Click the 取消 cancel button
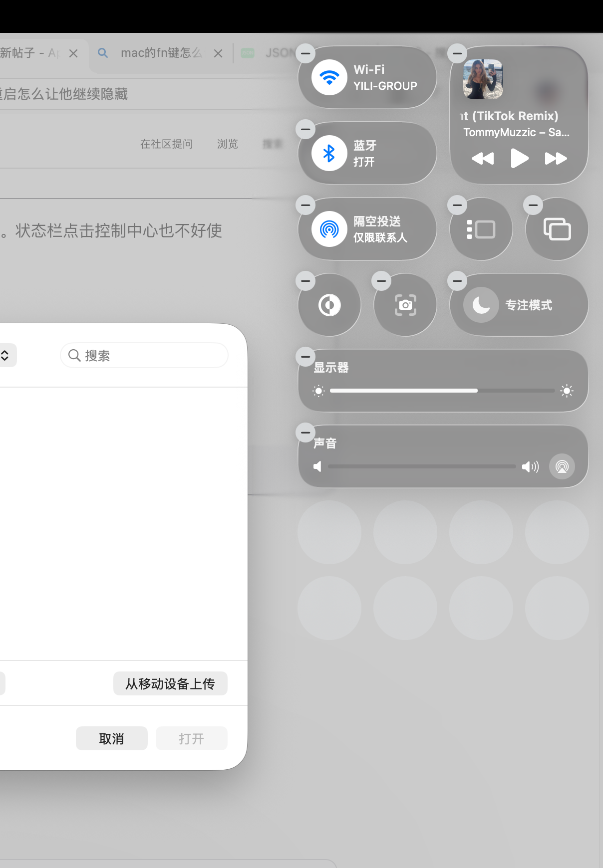603x868 pixels. point(111,738)
